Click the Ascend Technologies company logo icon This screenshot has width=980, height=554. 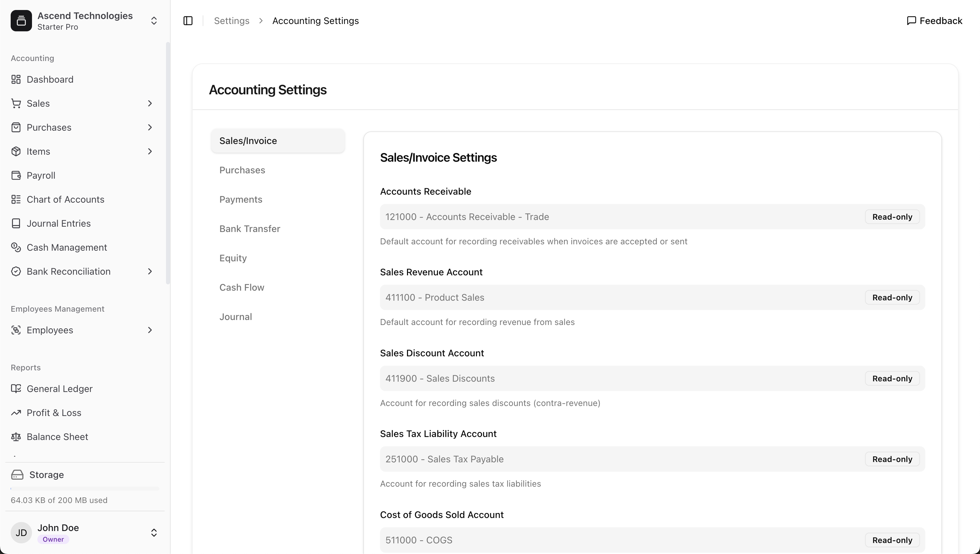point(21,21)
